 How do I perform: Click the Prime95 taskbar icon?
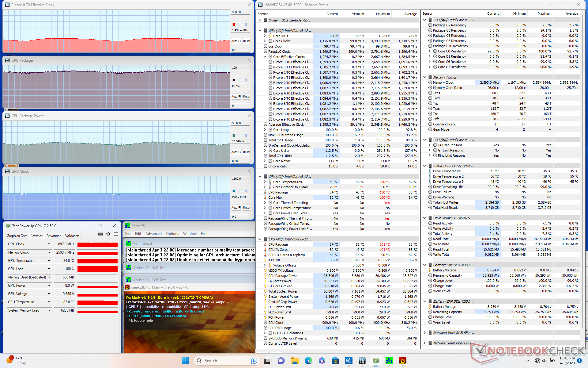coord(389,361)
